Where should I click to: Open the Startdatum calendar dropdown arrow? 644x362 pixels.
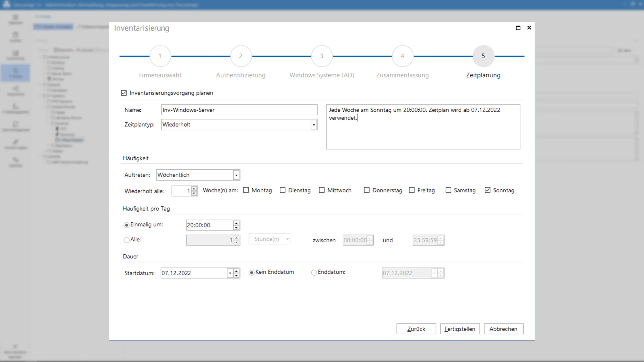tap(230, 273)
